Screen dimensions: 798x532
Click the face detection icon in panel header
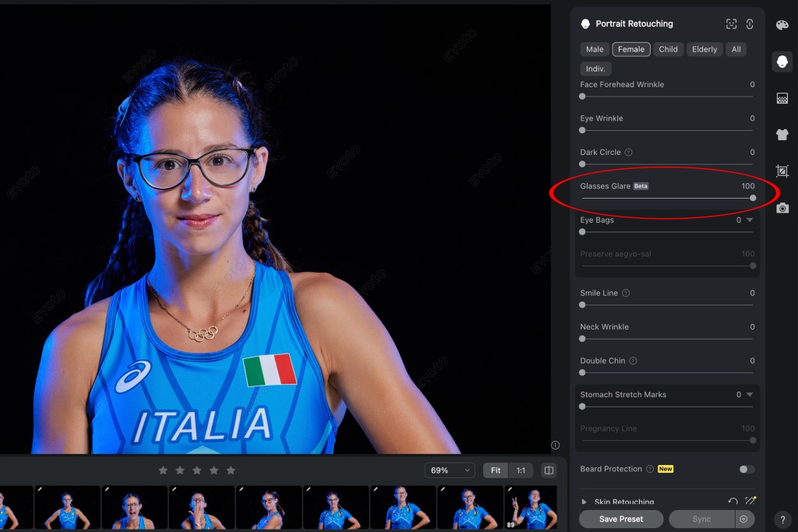tap(731, 24)
